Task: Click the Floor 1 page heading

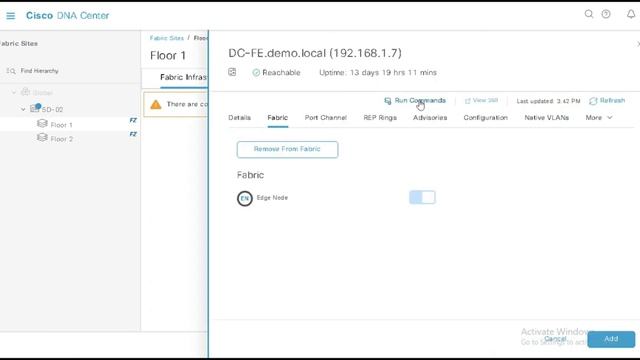Action: click(168, 56)
